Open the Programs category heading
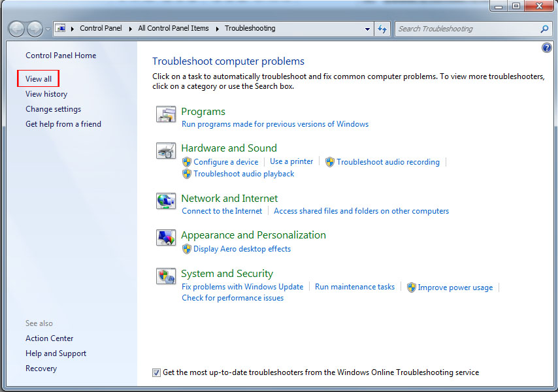Screen dimensions: 558x392 click(x=203, y=112)
